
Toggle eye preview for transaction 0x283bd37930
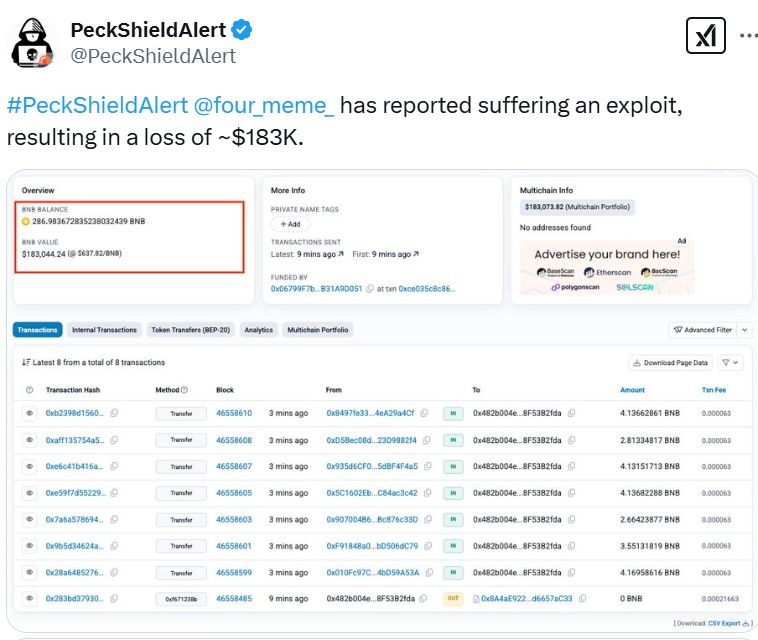[x=30, y=598]
